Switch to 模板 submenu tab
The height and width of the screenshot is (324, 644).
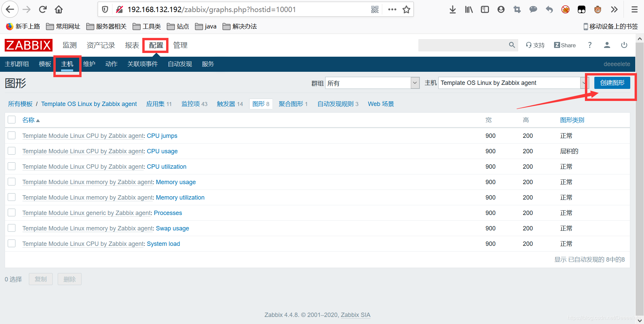45,64
